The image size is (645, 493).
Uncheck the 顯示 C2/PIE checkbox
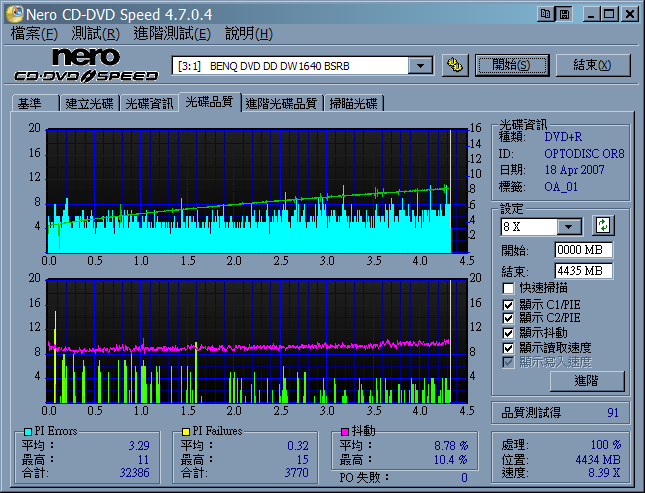pos(508,318)
